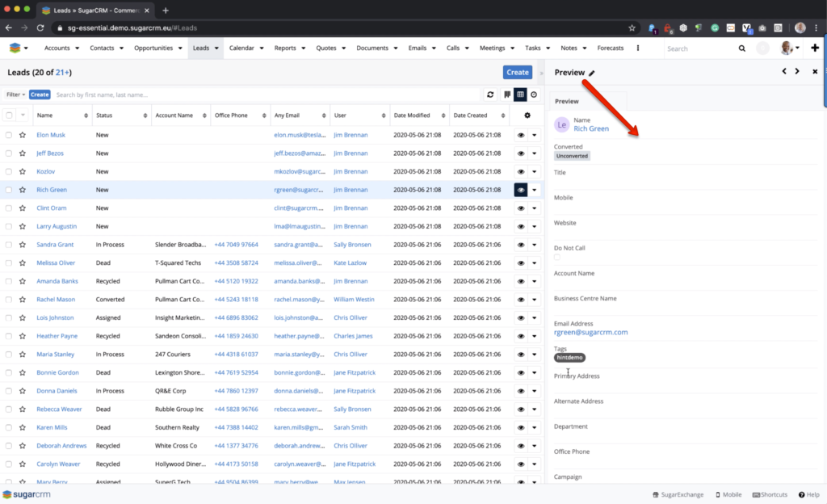Open row actions dropdown for Larry Augustin
The height and width of the screenshot is (504, 827).
coord(535,227)
